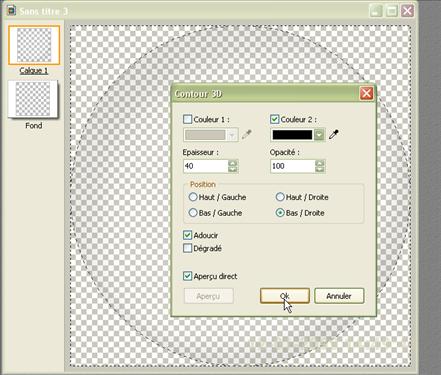The height and width of the screenshot is (375, 441).
Task: Decrease the Epaisseur value with the down arrow
Action: 233,169
